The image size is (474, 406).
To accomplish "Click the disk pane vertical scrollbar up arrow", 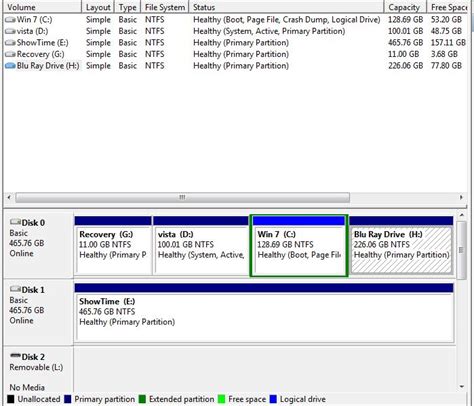I will click(x=462, y=215).
